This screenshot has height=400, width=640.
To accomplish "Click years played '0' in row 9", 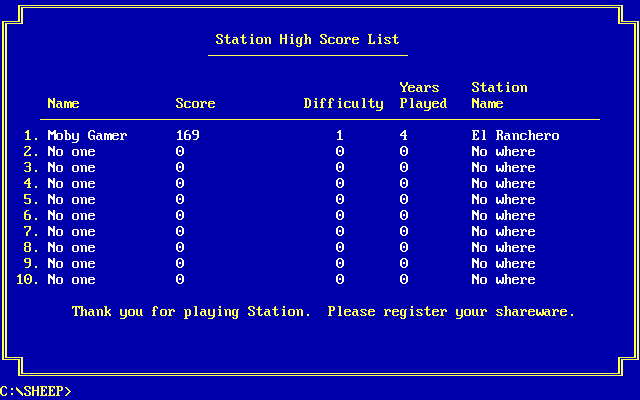I will (404, 263).
